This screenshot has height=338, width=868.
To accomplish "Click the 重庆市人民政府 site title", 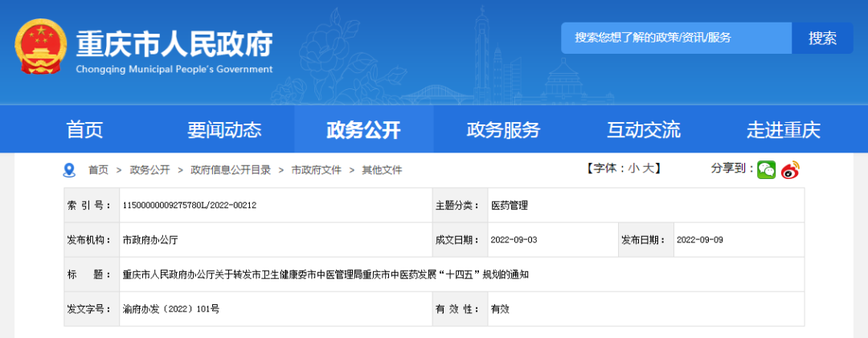I will tap(174, 43).
